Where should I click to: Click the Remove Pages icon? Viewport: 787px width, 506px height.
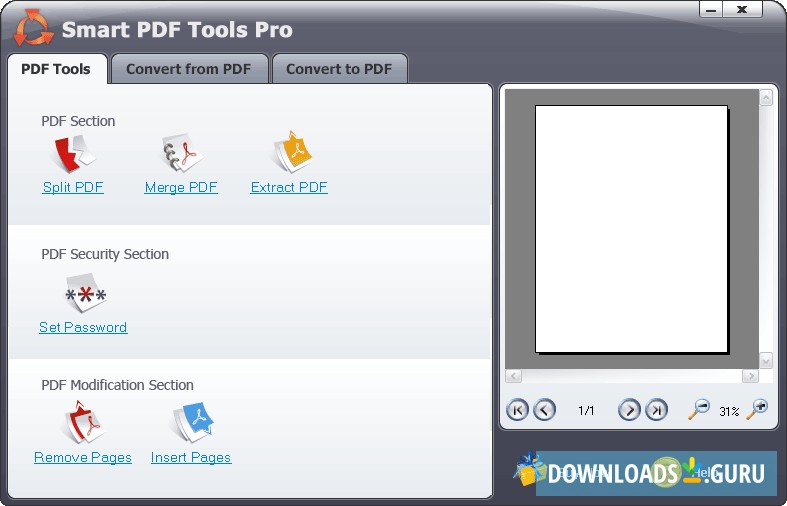(84, 422)
